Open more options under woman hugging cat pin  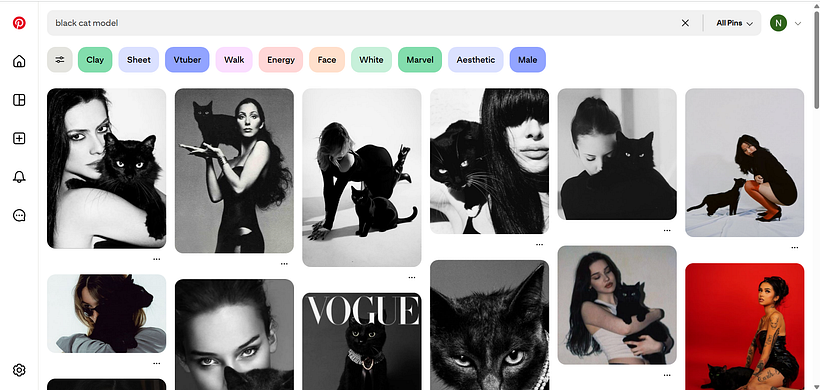(x=157, y=259)
